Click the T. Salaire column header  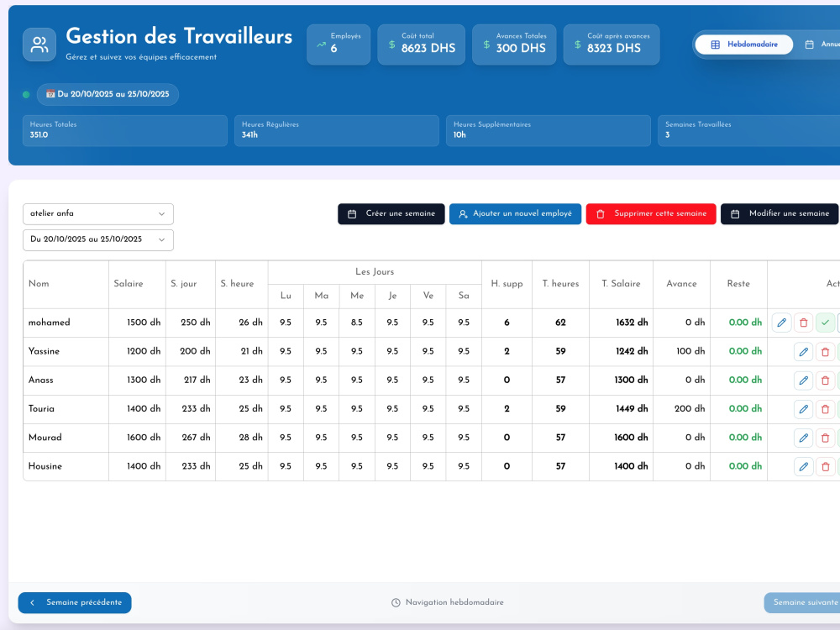(x=621, y=284)
